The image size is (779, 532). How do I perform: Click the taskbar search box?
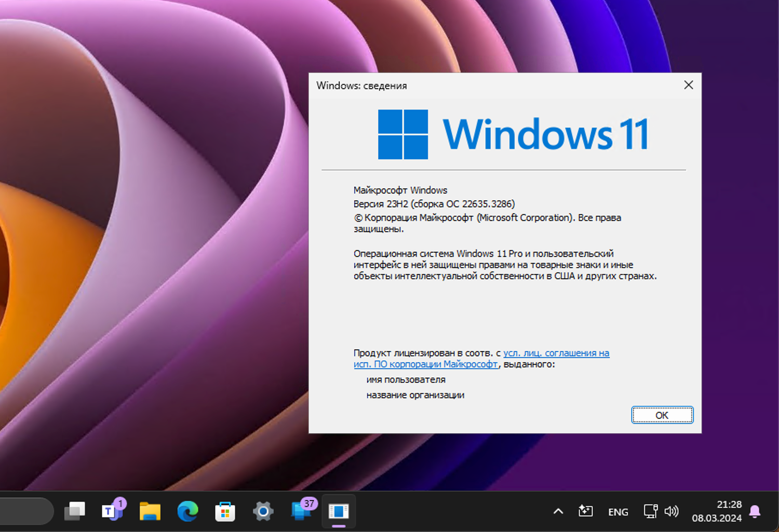coord(26,511)
